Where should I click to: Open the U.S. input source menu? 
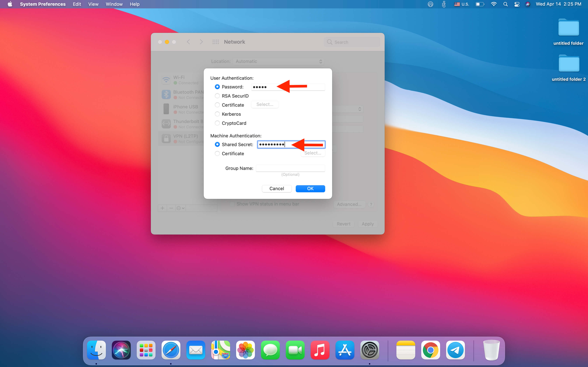pos(461,4)
